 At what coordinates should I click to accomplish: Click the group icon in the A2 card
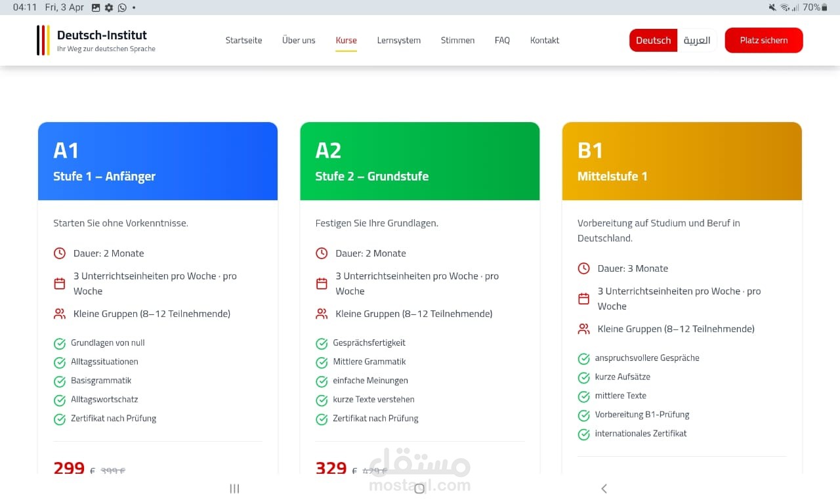322,314
